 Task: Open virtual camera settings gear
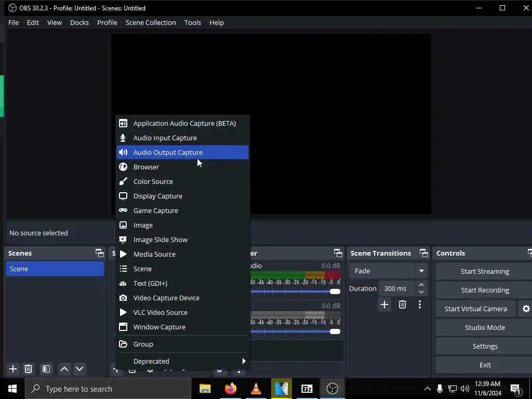tap(526, 309)
